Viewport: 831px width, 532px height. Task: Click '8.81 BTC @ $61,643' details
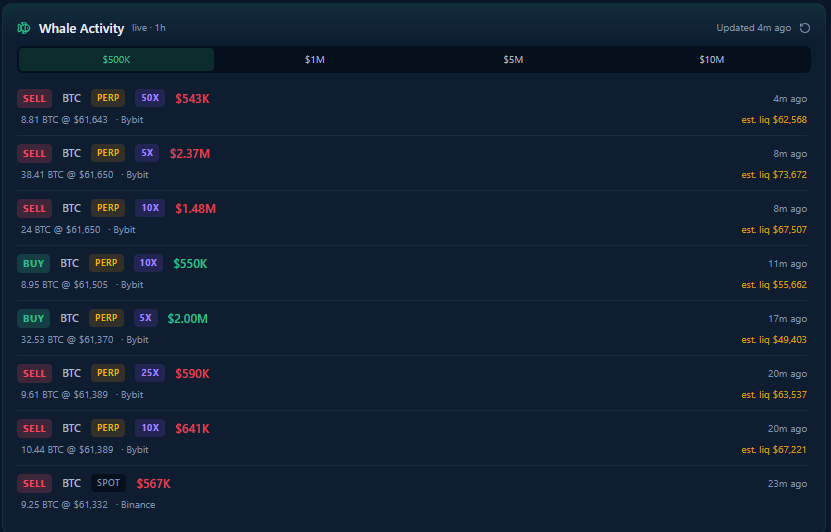pos(64,120)
